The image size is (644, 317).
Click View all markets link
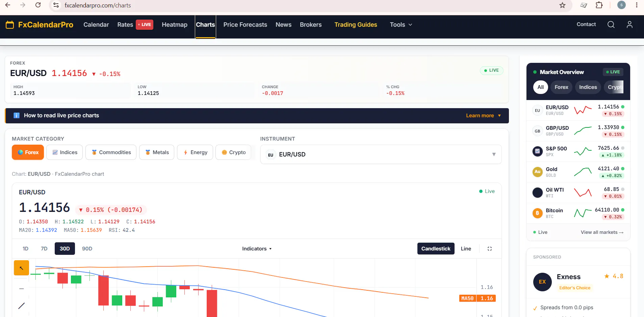coord(602,232)
